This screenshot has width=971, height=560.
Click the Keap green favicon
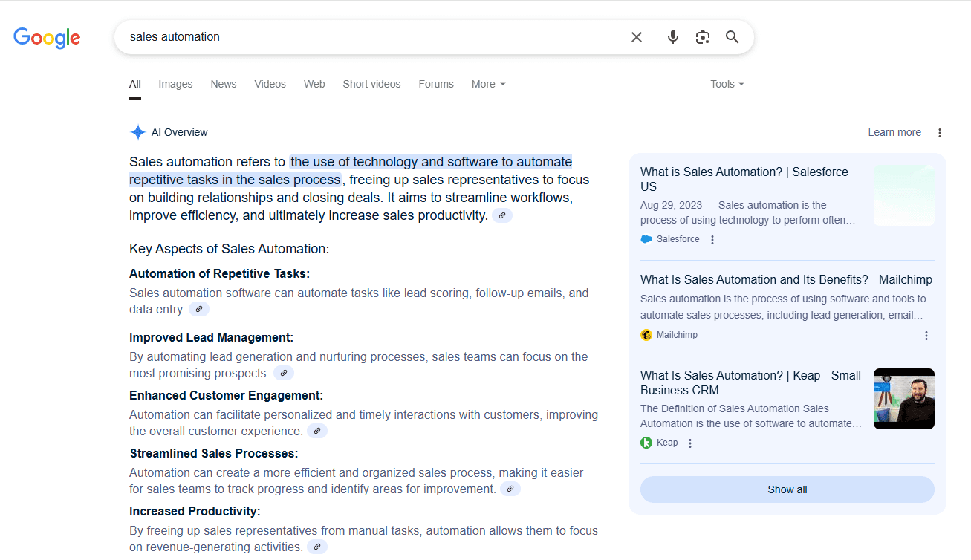(646, 443)
